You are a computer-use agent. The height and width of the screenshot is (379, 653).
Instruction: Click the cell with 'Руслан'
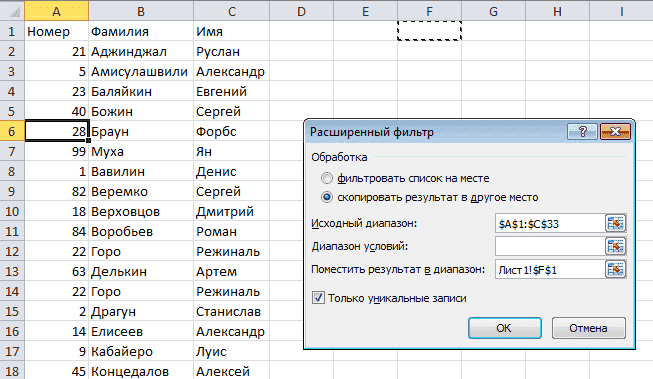(x=232, y=51)
